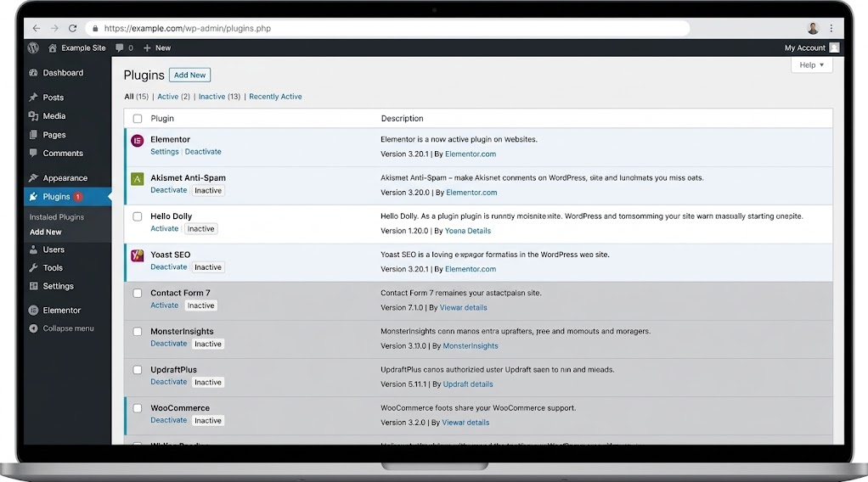Click the WordPress logo in the admin bar
The height and width of the screenshot is (482, 868).
(x=33, y=48)
